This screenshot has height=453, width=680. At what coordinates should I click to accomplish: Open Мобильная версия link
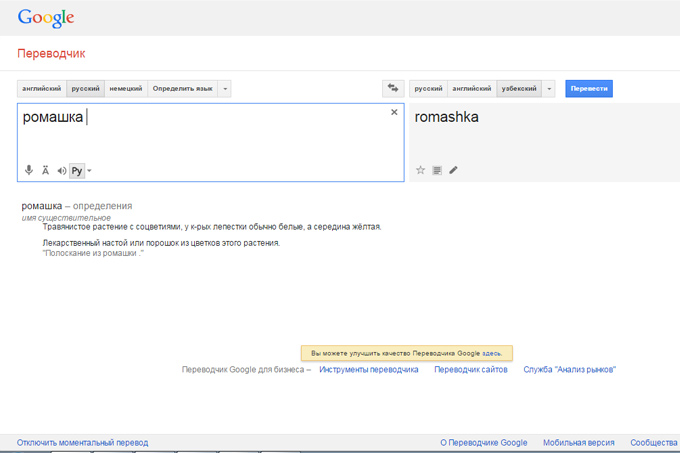pyautogui.click(x=579, y=443)
